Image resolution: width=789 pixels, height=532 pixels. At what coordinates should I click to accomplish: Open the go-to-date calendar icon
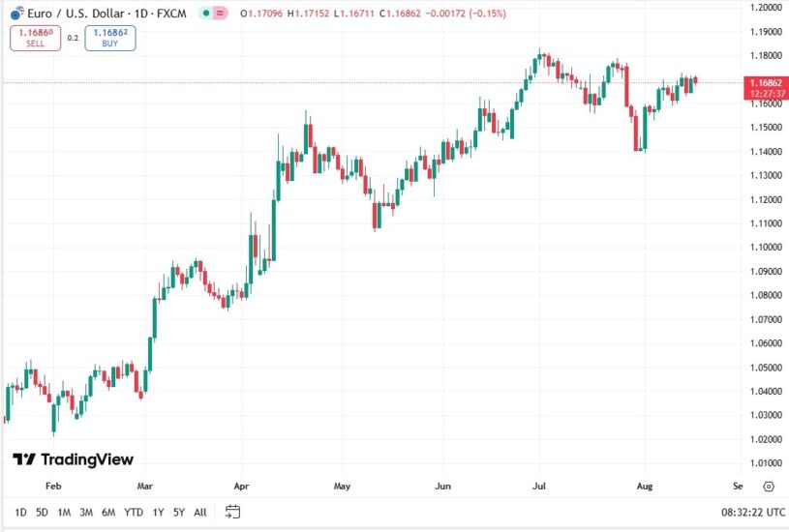232,512
